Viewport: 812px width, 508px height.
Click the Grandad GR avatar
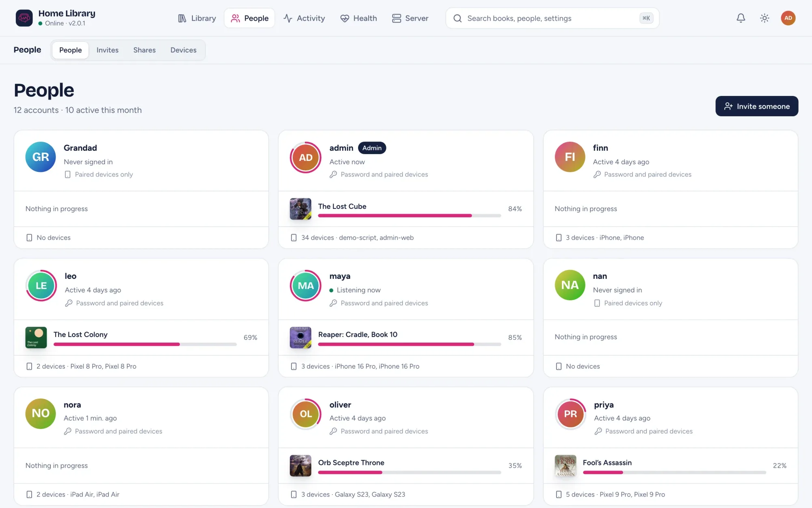41,157
